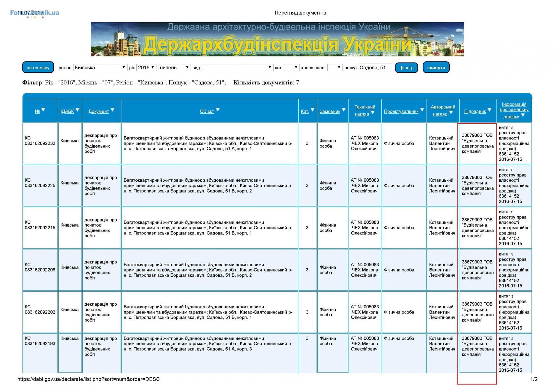
Task: Sort by the ІДАБК column link
Action: 67,111
